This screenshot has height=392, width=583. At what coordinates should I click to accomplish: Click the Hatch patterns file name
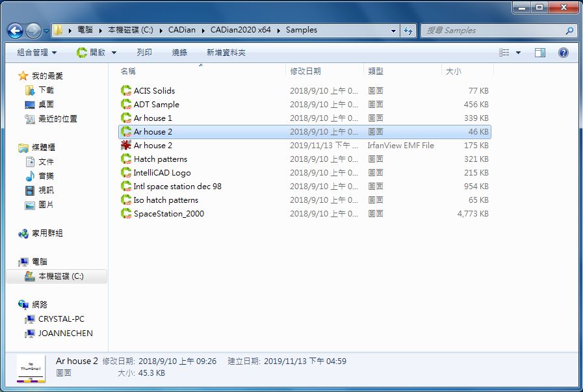pos(161,159)
